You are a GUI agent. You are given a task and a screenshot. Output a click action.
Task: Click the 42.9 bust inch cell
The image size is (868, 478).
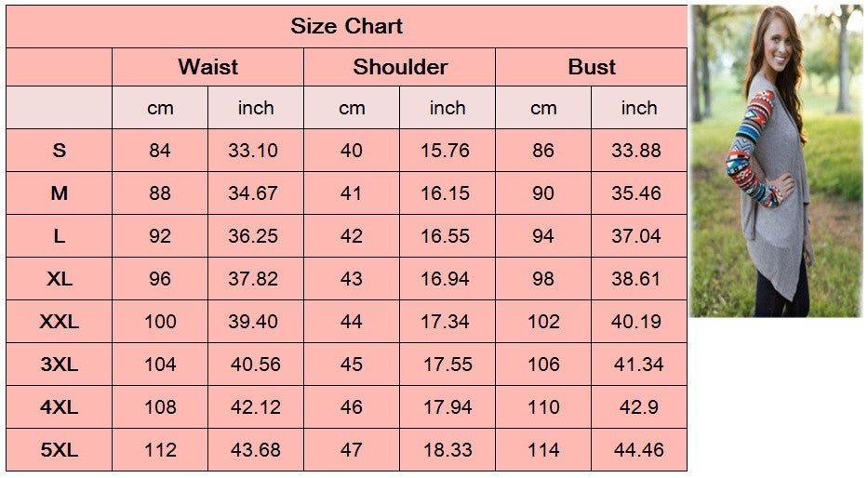(639, 407)
